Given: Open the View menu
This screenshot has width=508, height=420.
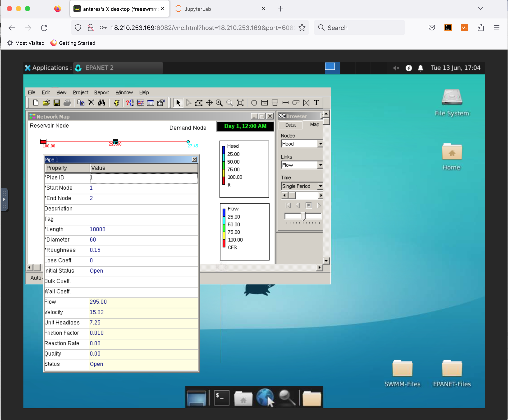Looking at the screenshot, I should coord(62,92).
